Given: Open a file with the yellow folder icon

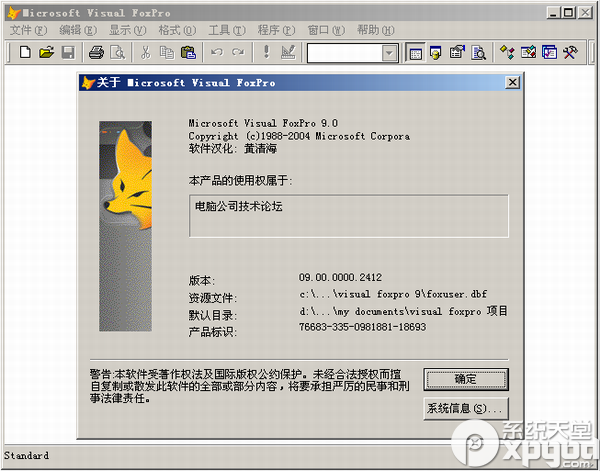Looking at the screenshot, I should (47, 52).
